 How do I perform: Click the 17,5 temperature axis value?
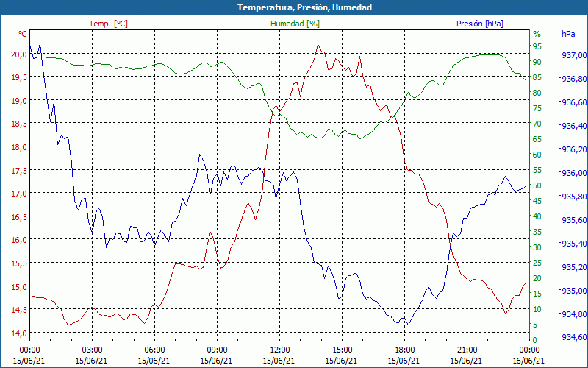19,171
